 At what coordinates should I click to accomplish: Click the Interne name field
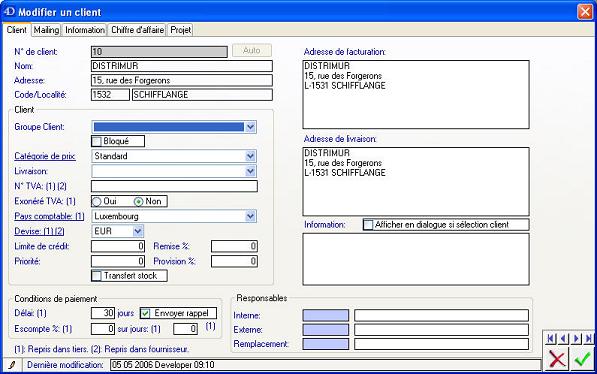point(442,315)
